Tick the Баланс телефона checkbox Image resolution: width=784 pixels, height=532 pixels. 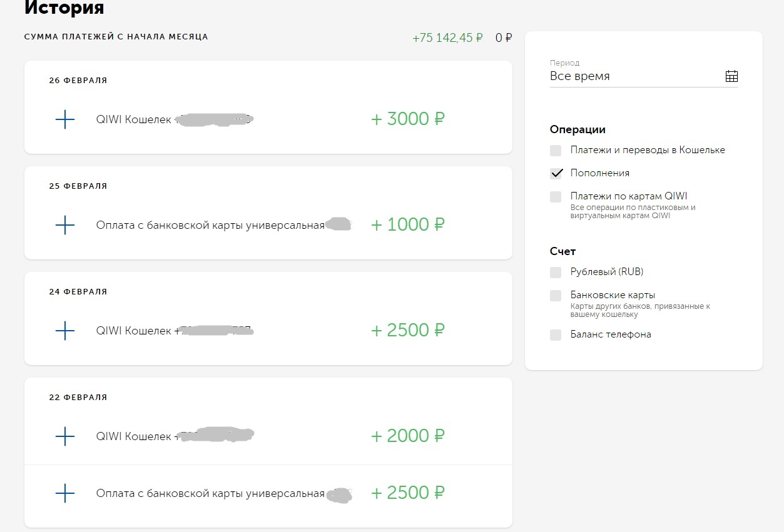(x=556, y=335)
